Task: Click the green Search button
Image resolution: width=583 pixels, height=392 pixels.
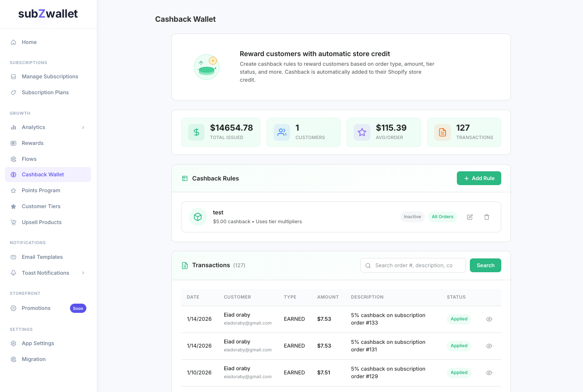Action: click(x=485, y=266)
